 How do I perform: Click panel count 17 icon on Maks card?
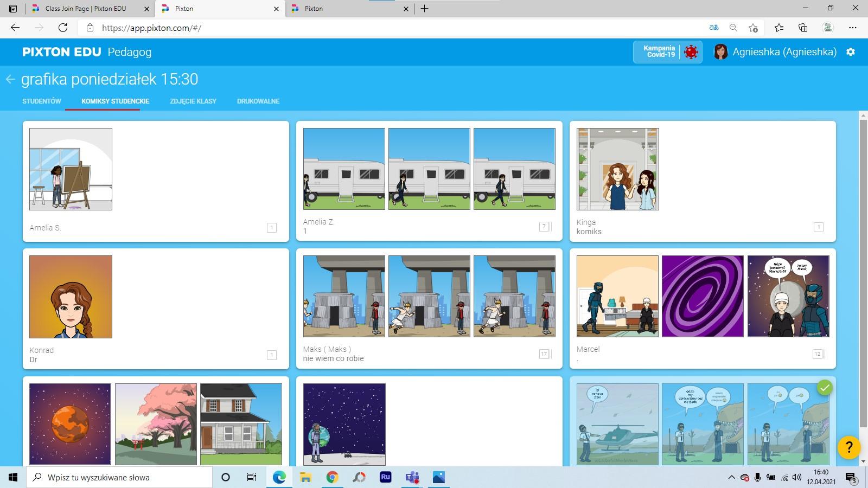pos(545,354)
